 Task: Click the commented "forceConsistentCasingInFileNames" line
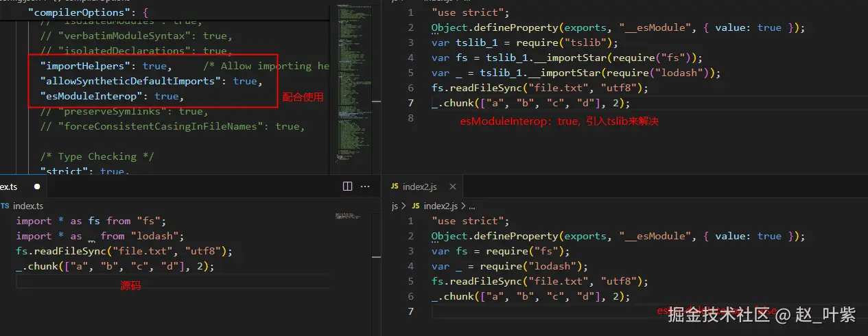pos(172,126)
